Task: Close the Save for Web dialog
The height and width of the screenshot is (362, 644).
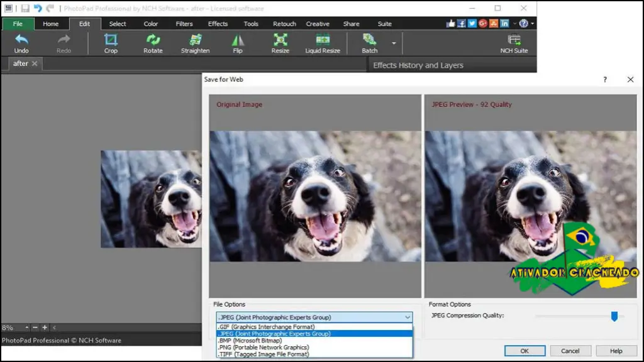Action: pos(630,80)
